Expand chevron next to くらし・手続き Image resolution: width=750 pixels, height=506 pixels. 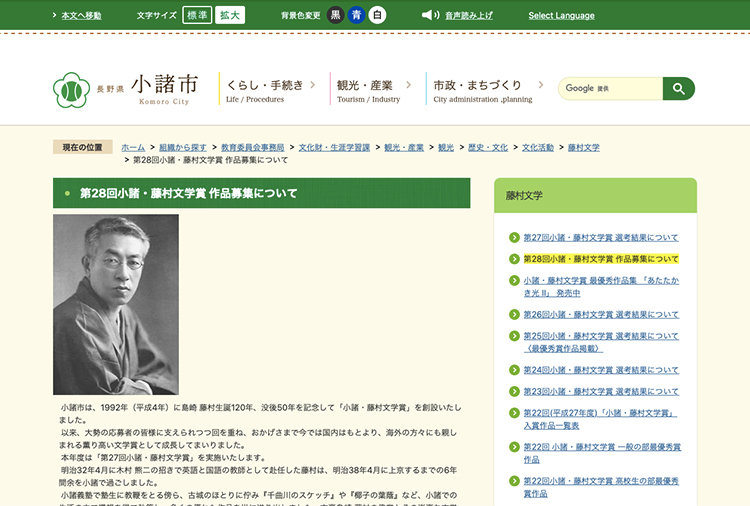[313, 85]
